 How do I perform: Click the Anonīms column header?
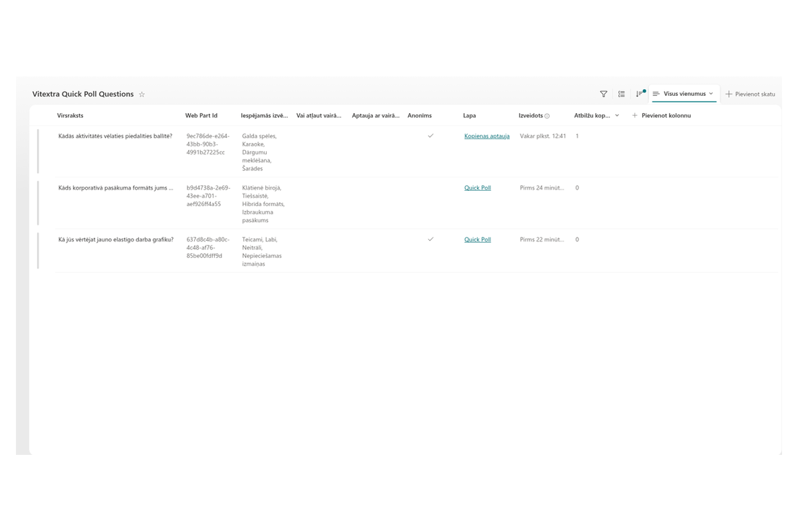pos(420,116)
